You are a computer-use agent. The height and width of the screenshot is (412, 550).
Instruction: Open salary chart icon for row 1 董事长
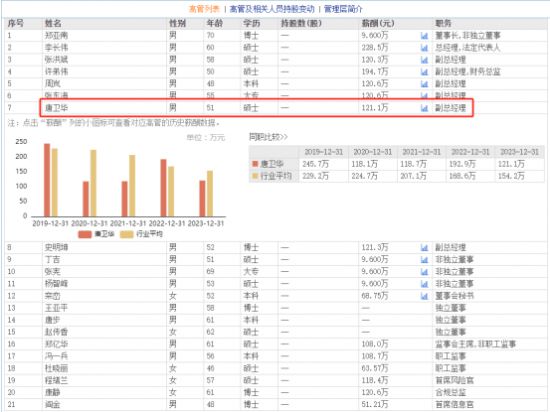pyautogui.click(x=424, y=36)
